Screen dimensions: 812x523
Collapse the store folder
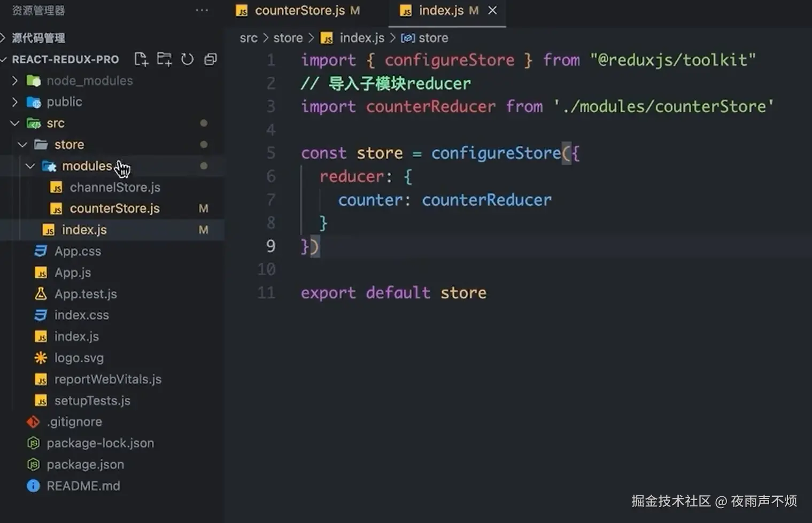(x=22, y=145)
